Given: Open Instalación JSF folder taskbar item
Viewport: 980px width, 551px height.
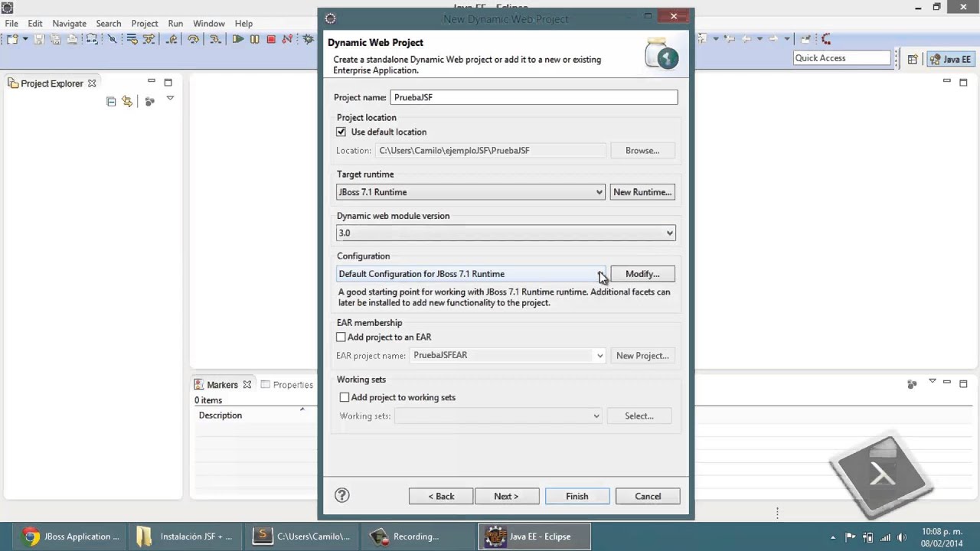Looking at the screenshot, I should [185, 536].
